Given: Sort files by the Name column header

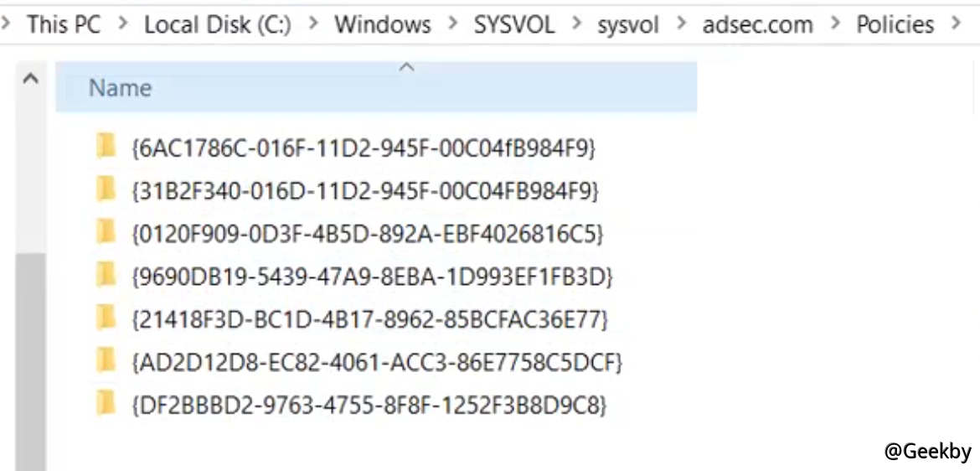Looking at the screenshot, I should click(121, 88).
